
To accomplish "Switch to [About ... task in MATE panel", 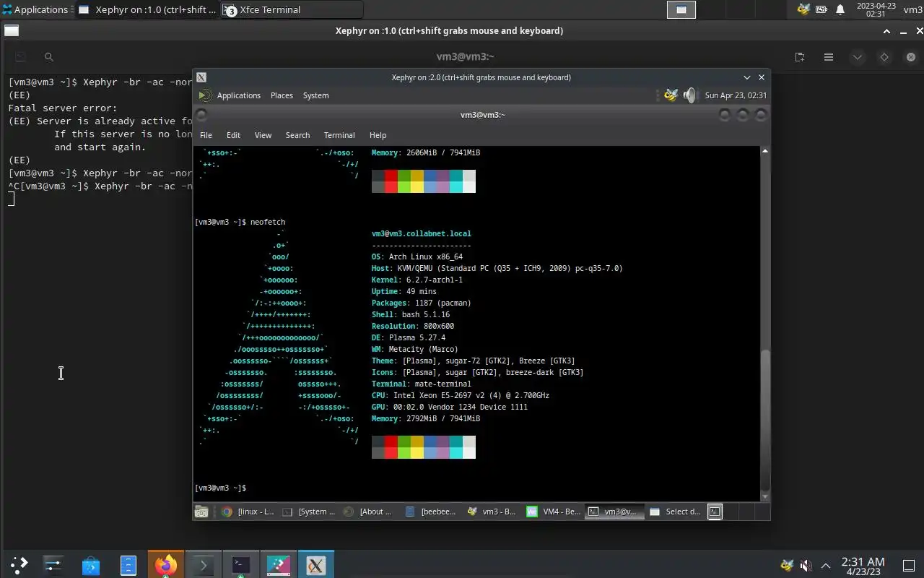I will [370, 512].
